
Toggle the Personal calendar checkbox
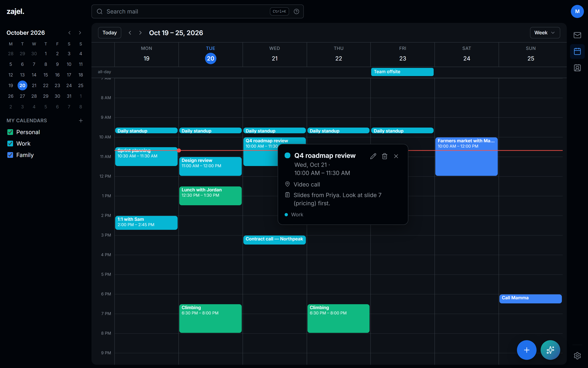(10, 132)
